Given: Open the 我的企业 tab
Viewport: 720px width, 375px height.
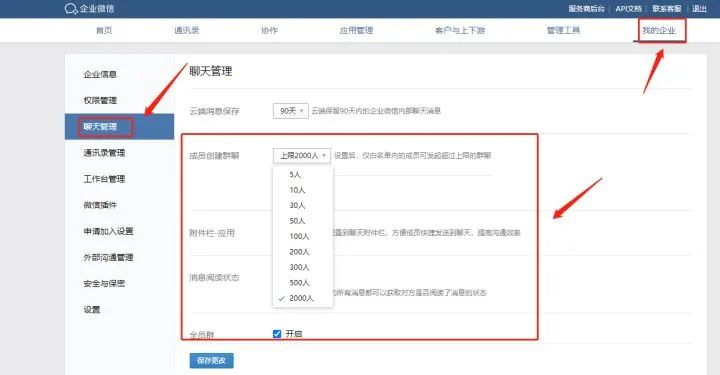Looking at the screenshot, I should (659, 30).
